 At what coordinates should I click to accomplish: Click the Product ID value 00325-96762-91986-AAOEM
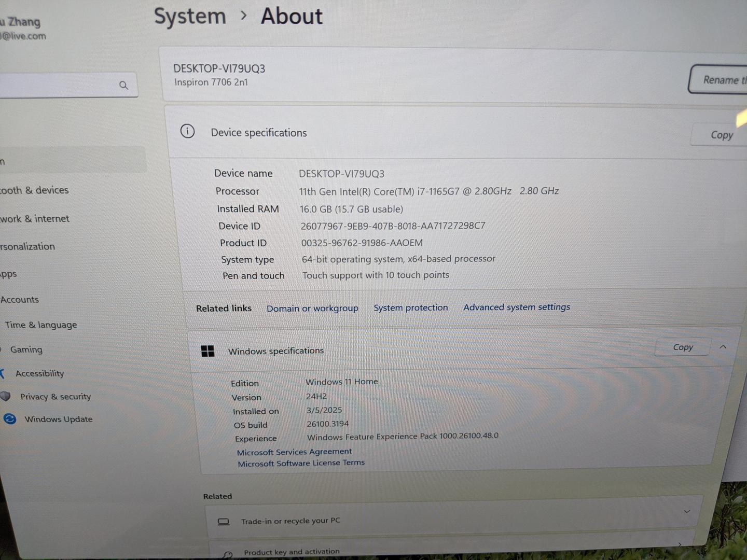click(362, 243)
